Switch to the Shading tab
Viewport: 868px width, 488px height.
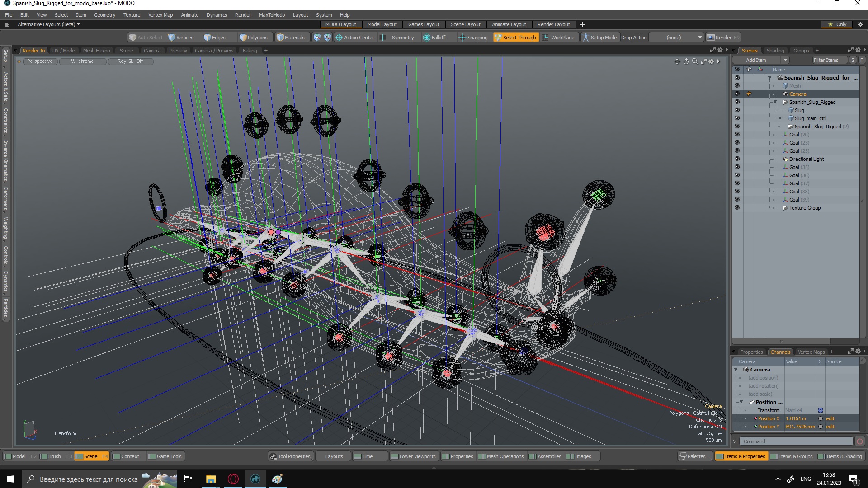coord(775,51)
